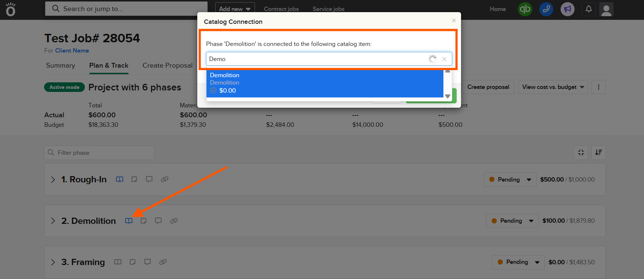This screenshot has width=644, height=279.
Task: Click the sort phases icon
Action: point(598,153)
